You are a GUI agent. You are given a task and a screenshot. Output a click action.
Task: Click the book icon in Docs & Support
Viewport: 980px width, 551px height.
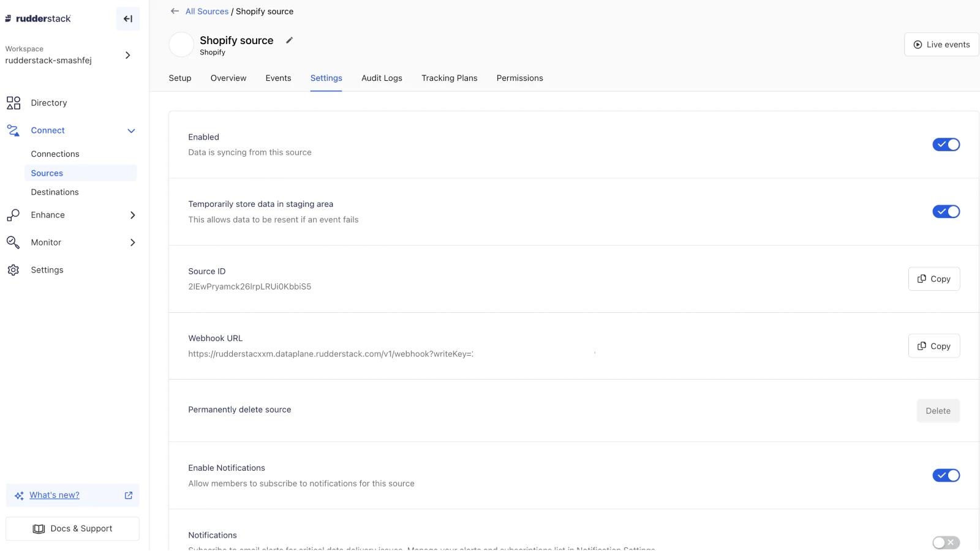tap(39, 529)
